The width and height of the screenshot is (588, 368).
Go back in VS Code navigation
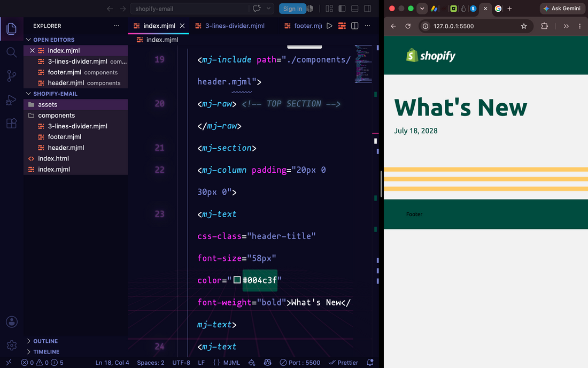click(110, 9)
